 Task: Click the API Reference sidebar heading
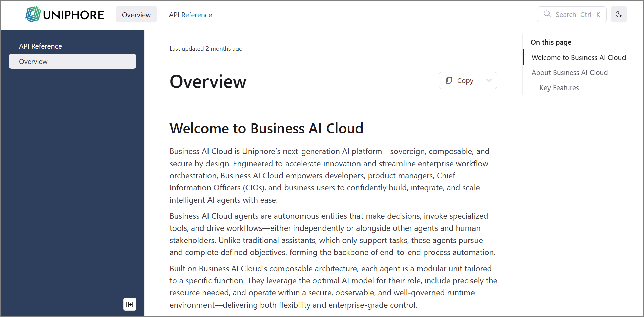[x=40, y=46]
